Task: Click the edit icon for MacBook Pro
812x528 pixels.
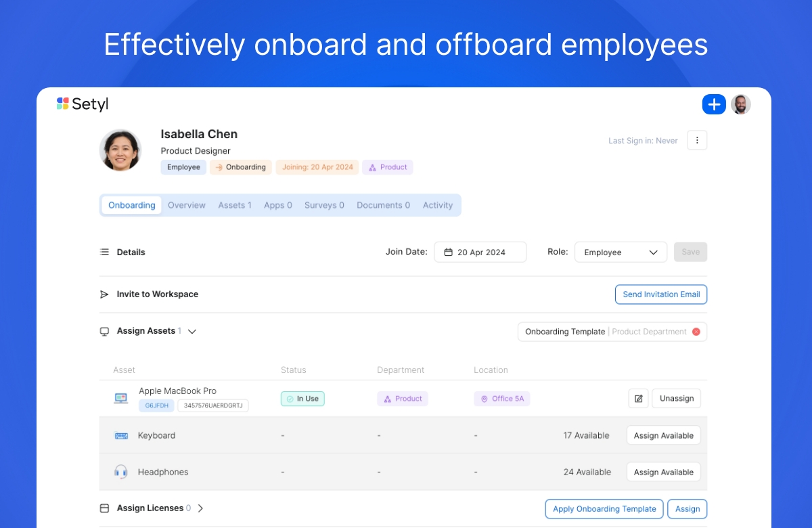Action: (x=638, y=399)
